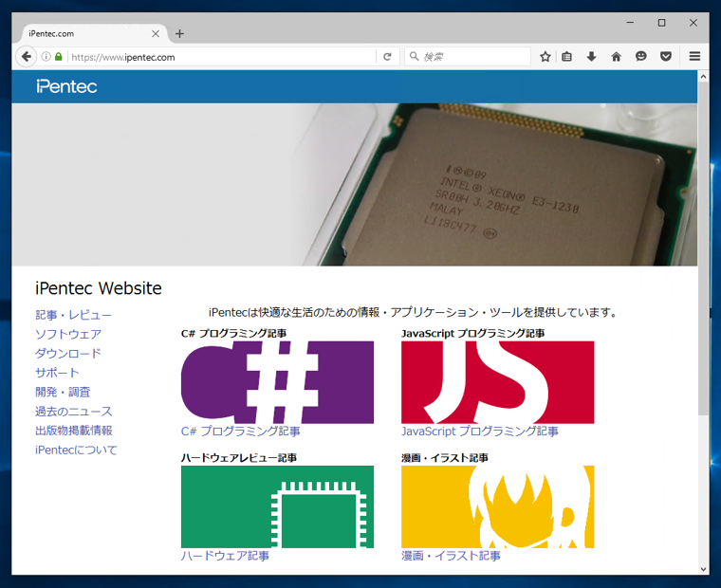Open the downloads arrow icon
Viewport: 721px width, 588px height.
pyautogui.click(x=591, y=57)
